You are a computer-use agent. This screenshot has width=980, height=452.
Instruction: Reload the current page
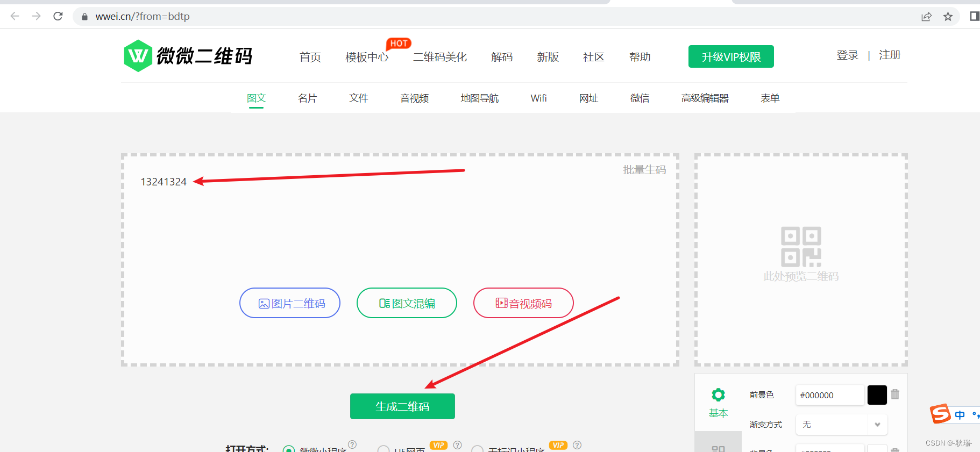point(58,16)
